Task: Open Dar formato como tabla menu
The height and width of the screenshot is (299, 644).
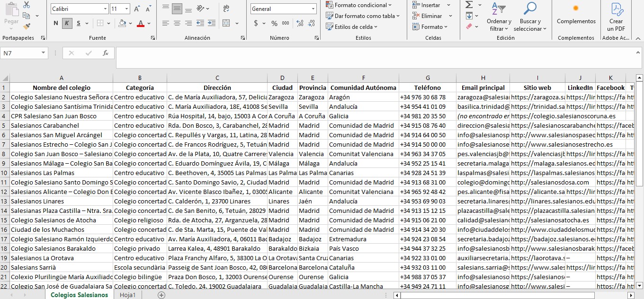Action: (363, 16)
